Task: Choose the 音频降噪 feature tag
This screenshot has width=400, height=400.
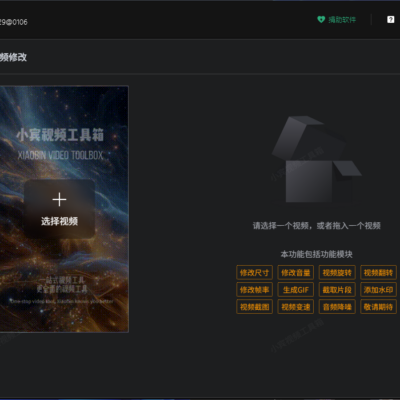Action: (337, 307)
